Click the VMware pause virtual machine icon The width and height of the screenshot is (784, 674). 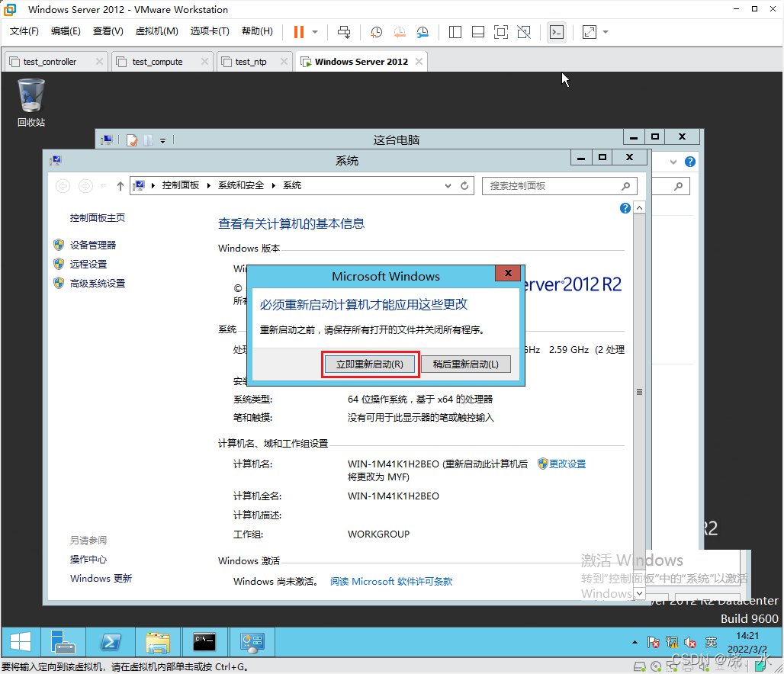(298, 32)
